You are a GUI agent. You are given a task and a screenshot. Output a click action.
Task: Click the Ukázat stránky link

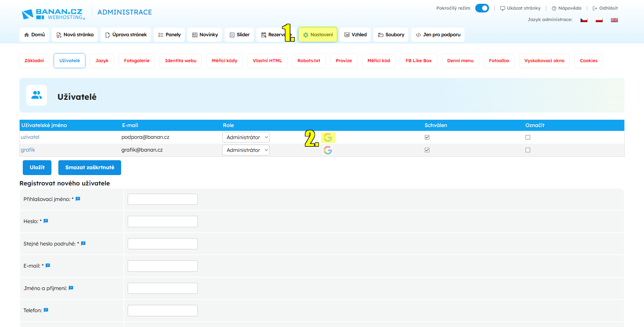pyautogui.click(x=520, y=8)
